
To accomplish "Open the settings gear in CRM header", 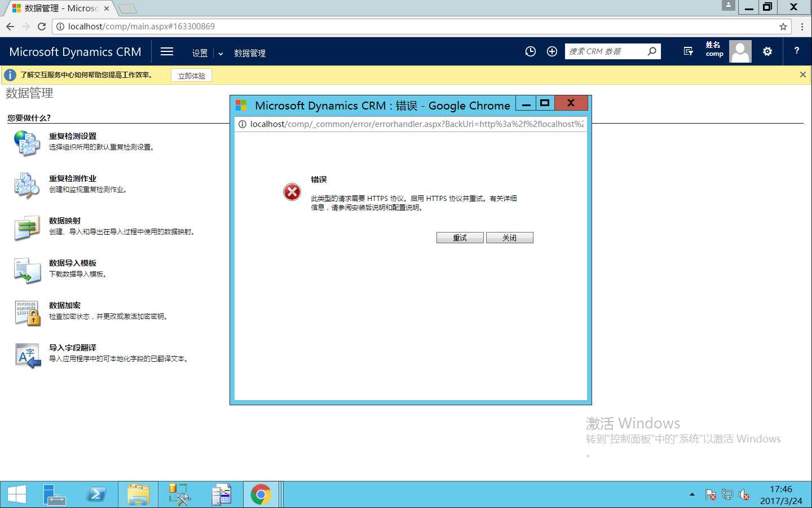I will tap(767, 51).
